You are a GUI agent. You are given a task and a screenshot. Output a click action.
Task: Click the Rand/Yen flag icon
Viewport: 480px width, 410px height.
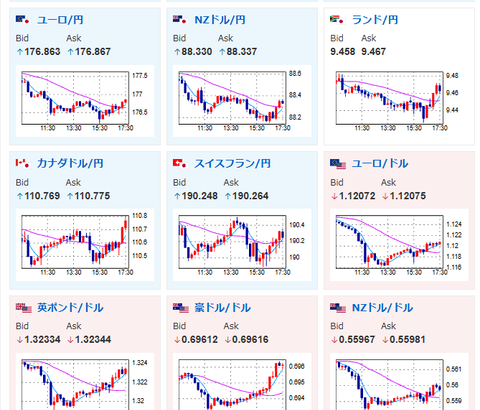pos(337,20)
